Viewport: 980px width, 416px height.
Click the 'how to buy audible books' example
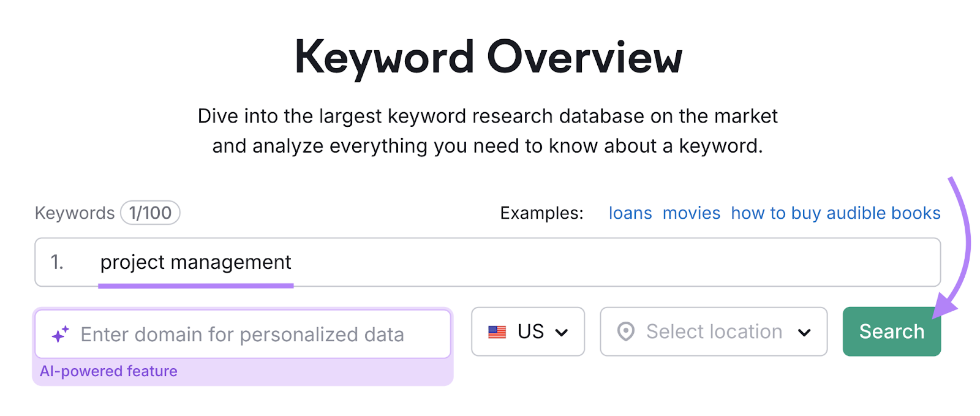[835, 213]
